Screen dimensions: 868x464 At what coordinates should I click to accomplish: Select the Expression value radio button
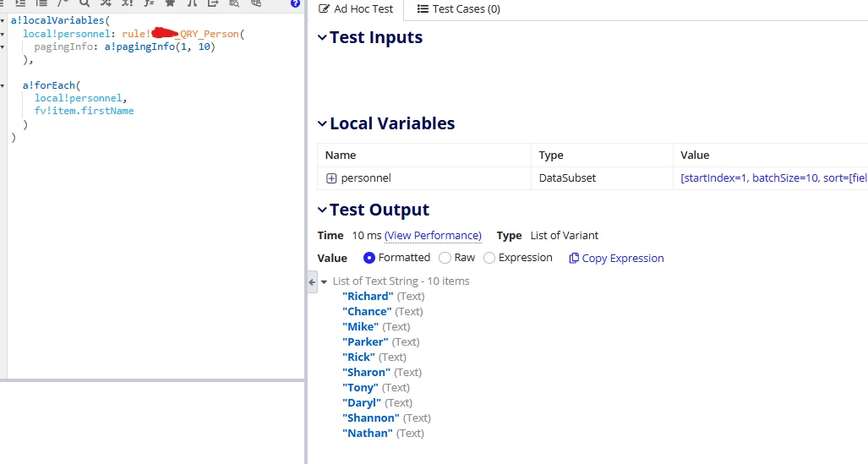point(489,258)
